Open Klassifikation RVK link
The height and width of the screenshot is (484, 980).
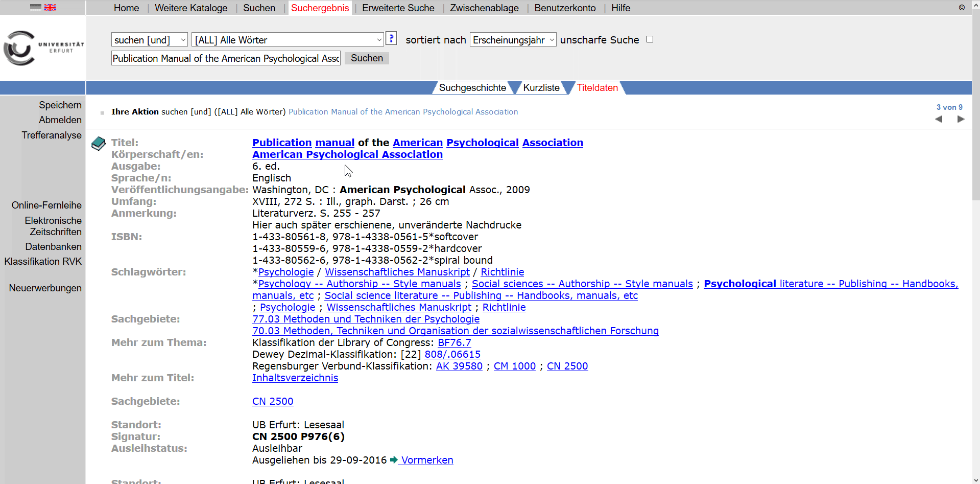tap(43, 262)
